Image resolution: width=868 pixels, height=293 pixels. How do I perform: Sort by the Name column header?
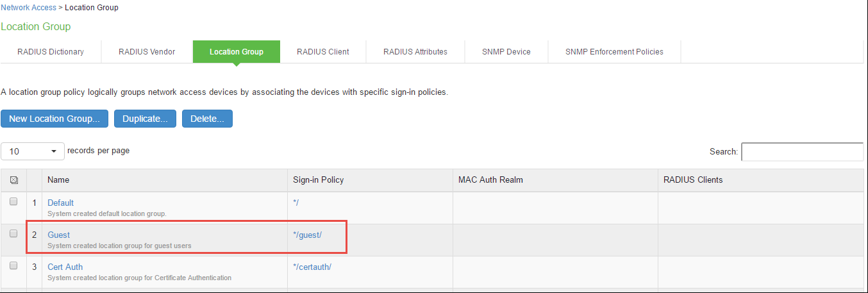coord(58,180)
